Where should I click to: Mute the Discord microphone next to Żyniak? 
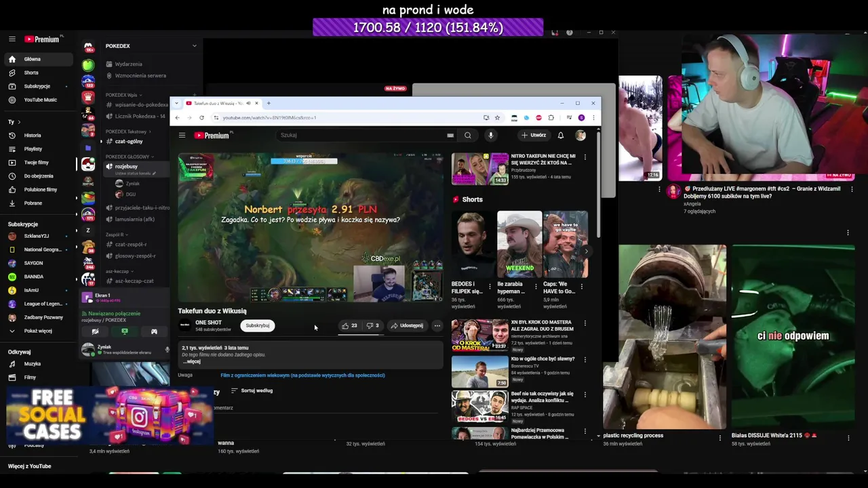pos(167,350)
